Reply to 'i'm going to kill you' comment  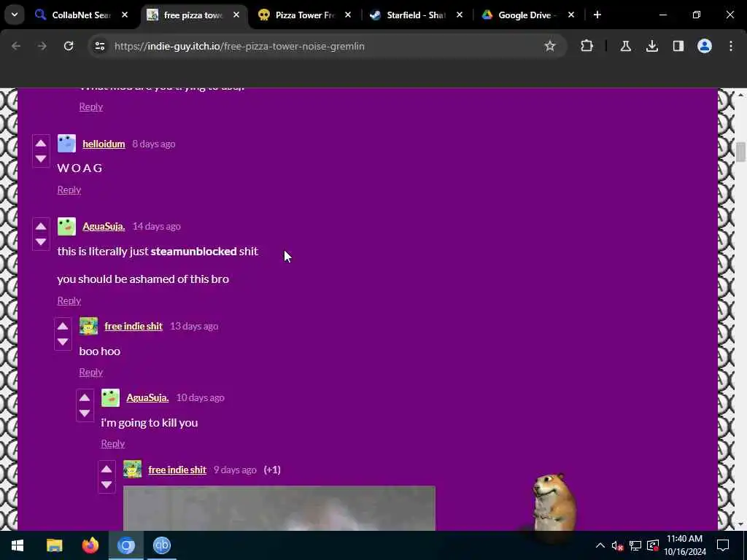[113, 443]
